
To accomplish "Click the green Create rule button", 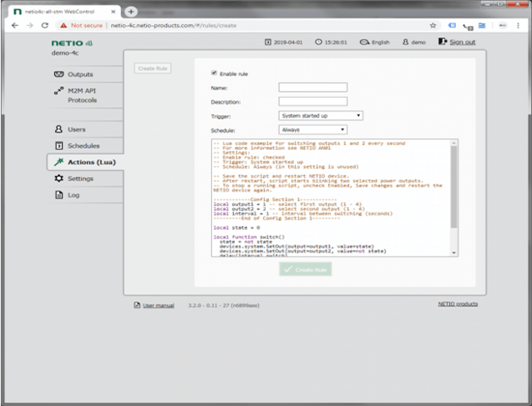I will point(305,269).
